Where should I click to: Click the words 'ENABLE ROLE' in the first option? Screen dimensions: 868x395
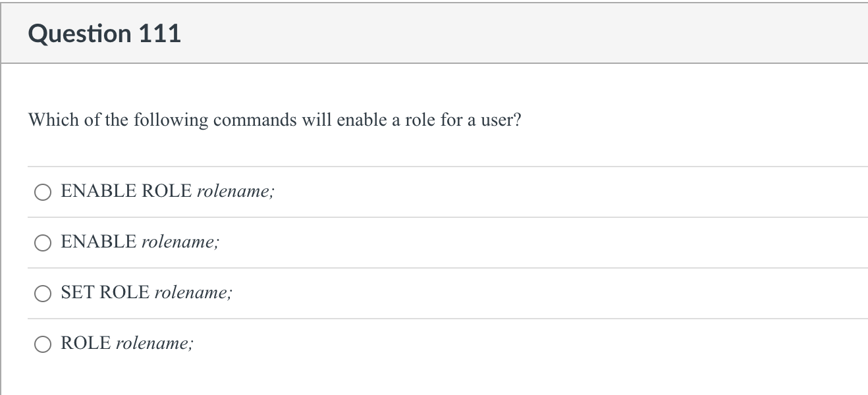(x=126, y=192)
